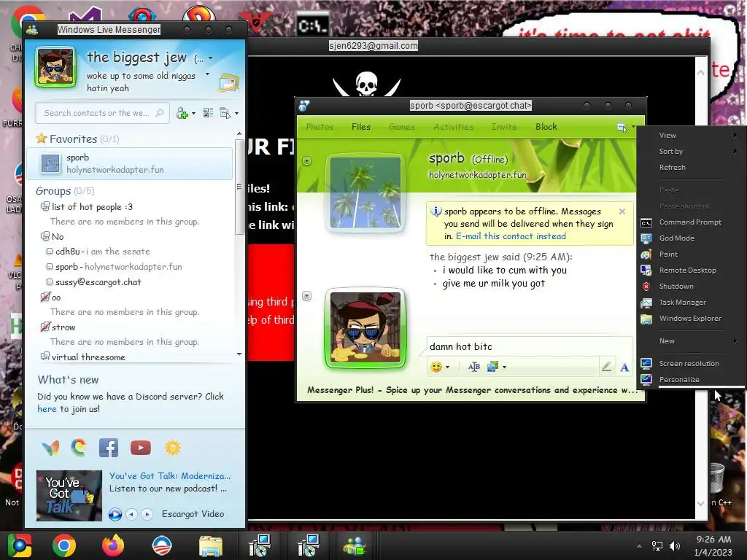
Task: Go to next video item
Action: click(x=147, y=514)
